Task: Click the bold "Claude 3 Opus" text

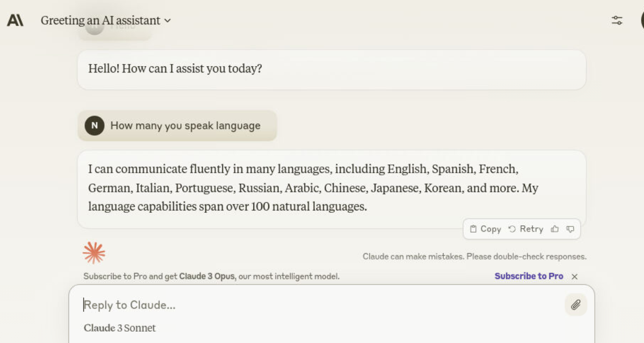Action: (207, 277)
